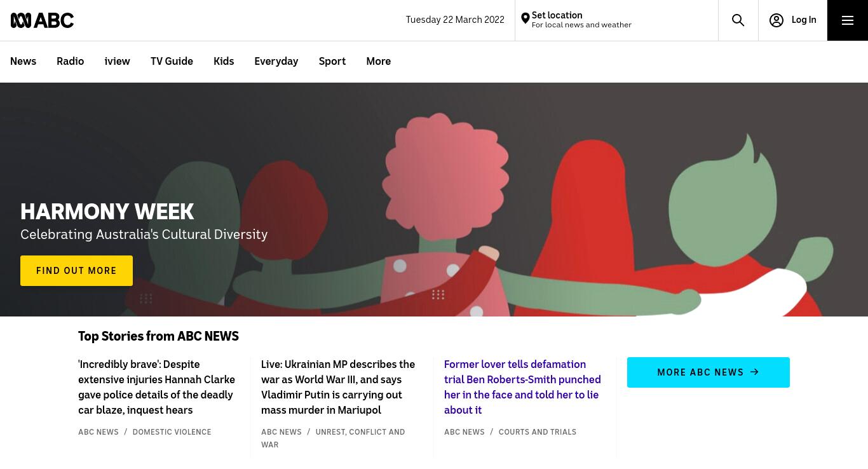Click the location pin icon
Image resolution: width=868 pixels, height=469 pixels.
[525, 19]
